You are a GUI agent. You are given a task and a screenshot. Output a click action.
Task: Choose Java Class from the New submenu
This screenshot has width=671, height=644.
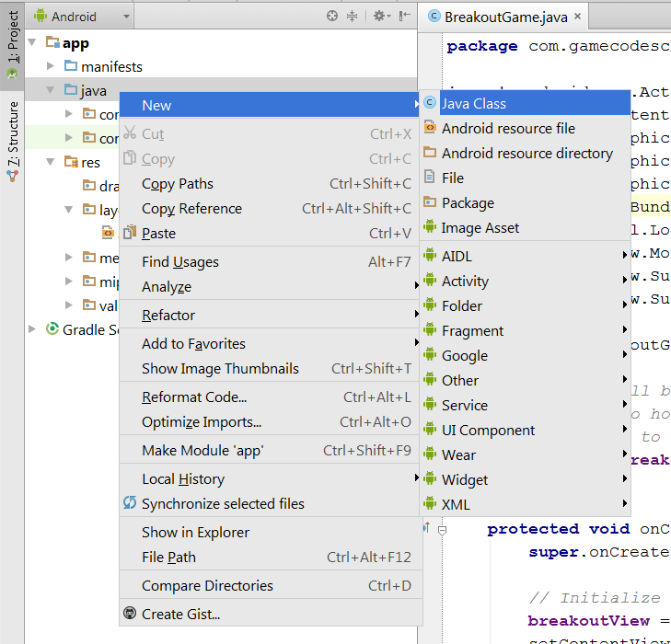click(525, 103)
